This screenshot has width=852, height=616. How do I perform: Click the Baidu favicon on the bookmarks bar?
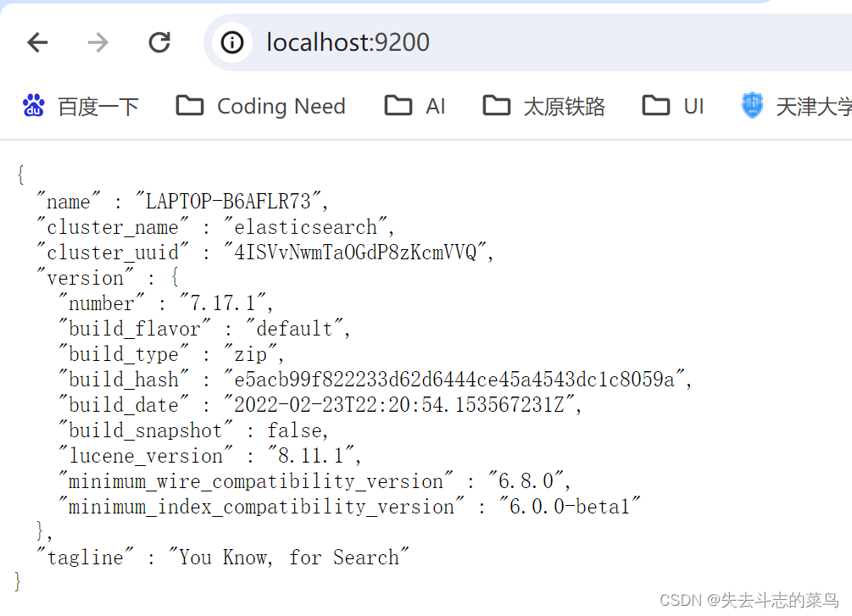coord(34,105)
